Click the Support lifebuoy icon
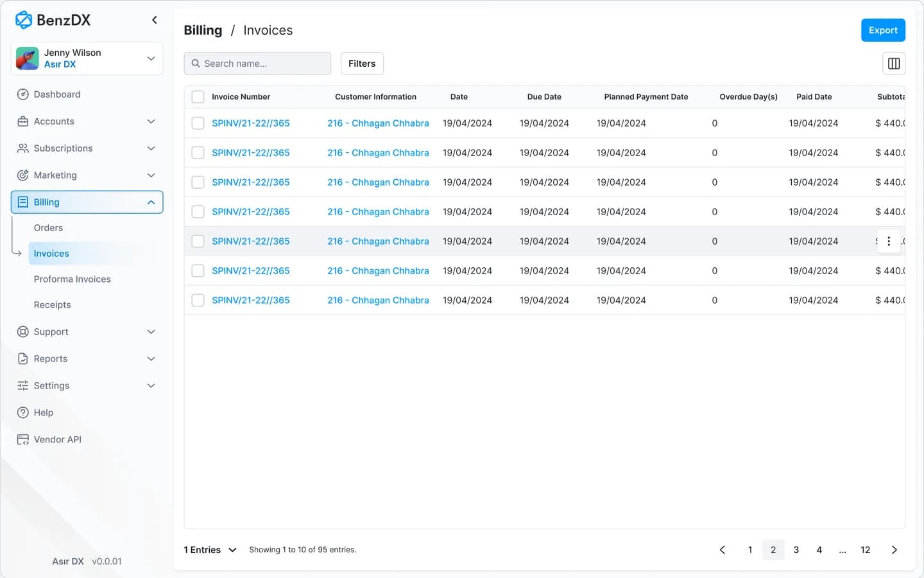The height and width of the screenshot is (578, 924). coord(23,332)
